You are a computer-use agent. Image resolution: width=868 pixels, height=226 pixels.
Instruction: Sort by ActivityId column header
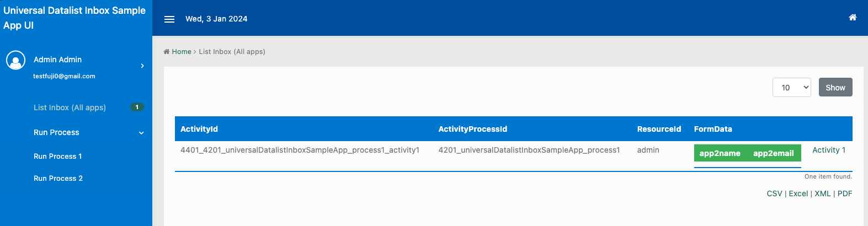[x=199, y=129]
